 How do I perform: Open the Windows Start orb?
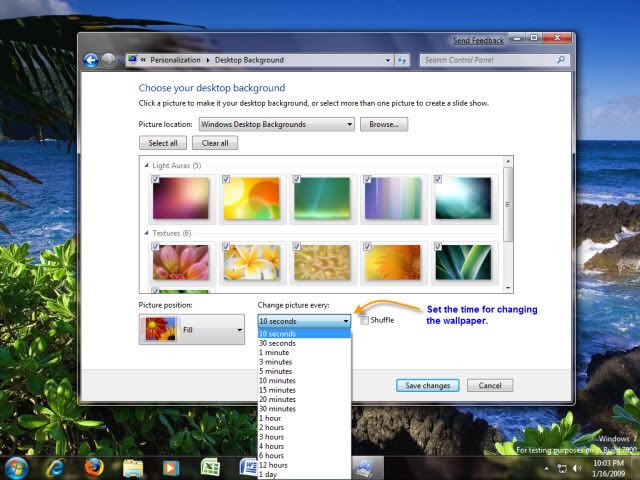[x=17, y=467]
